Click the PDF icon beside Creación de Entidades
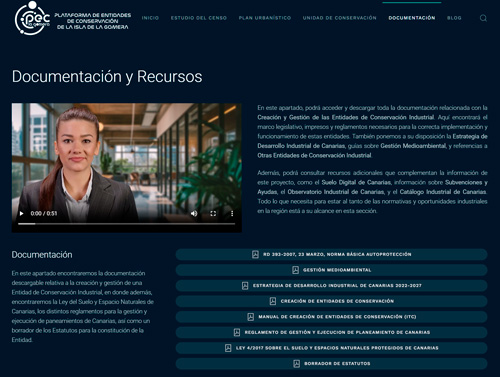Image resolution: width=500 pixels, height=377 pixels. (x=273, y=301)
